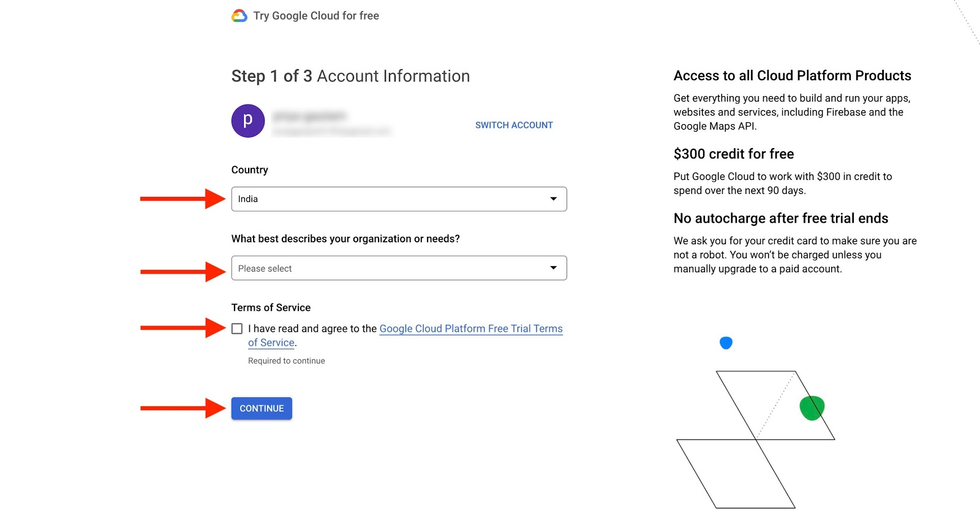Open the organization needs 'Please select' dropdown
980x514 pixels.
(399, 268)
